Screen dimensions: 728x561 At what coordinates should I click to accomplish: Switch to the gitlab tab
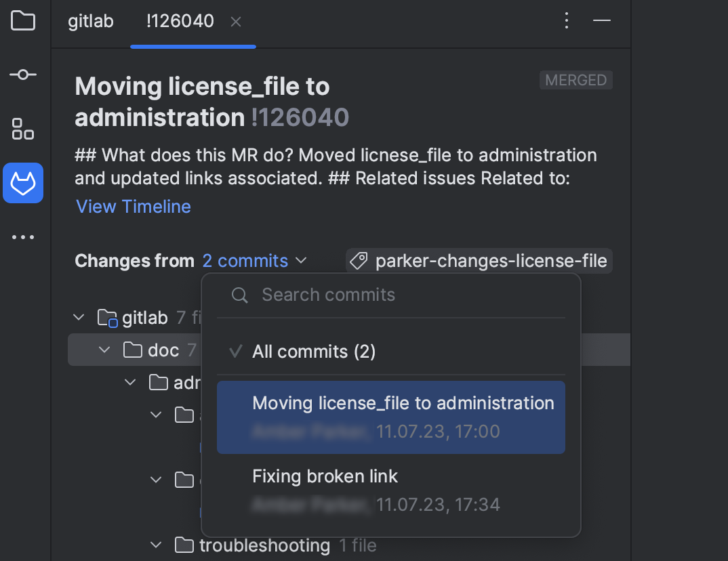(91, 21)
